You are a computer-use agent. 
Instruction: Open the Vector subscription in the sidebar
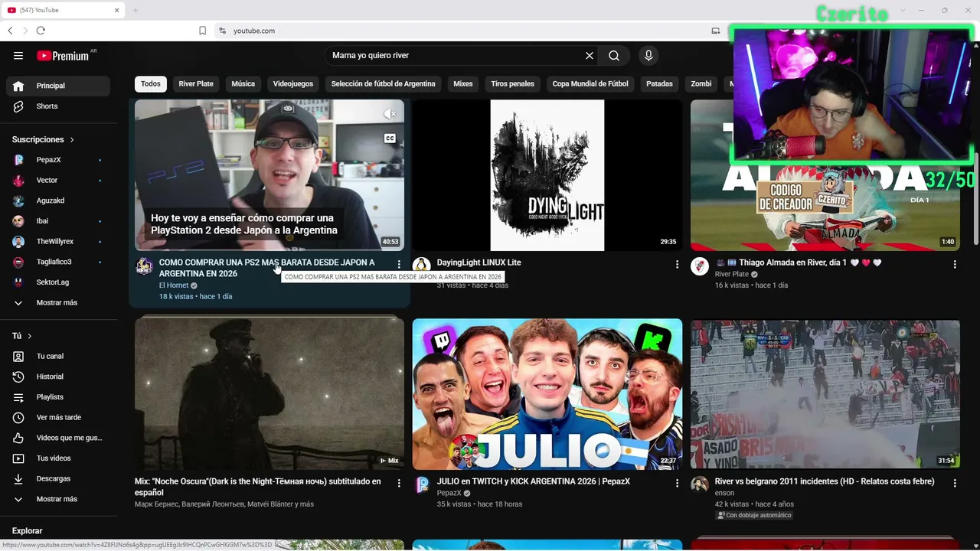58,181
